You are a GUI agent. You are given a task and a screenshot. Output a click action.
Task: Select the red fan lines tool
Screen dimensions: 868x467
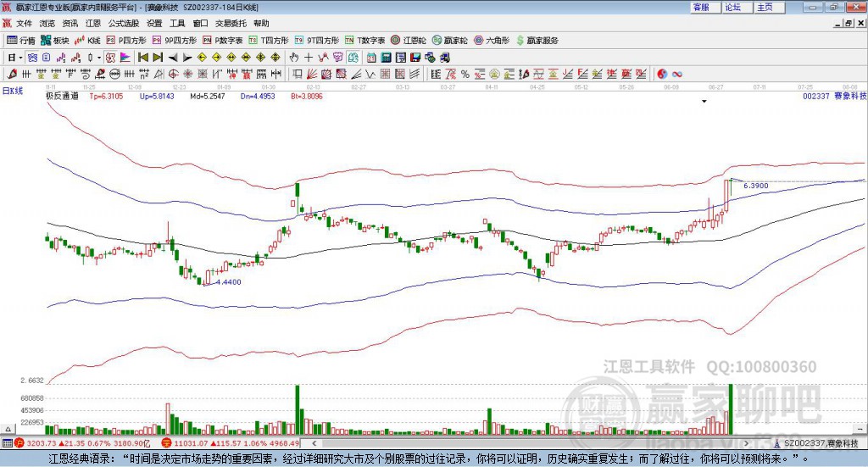pyautogui.click(x=313, y=74)
